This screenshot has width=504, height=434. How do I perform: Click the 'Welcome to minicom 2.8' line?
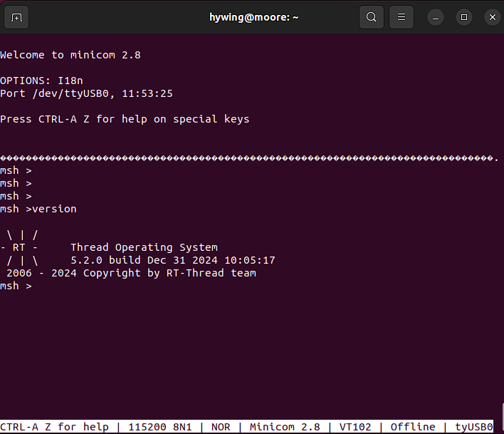70,55
